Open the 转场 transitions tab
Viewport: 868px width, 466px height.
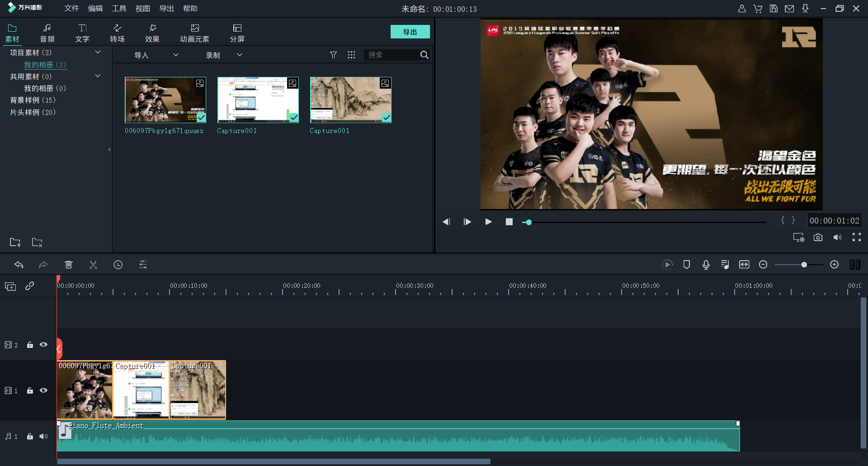click(x=117, y=33)
